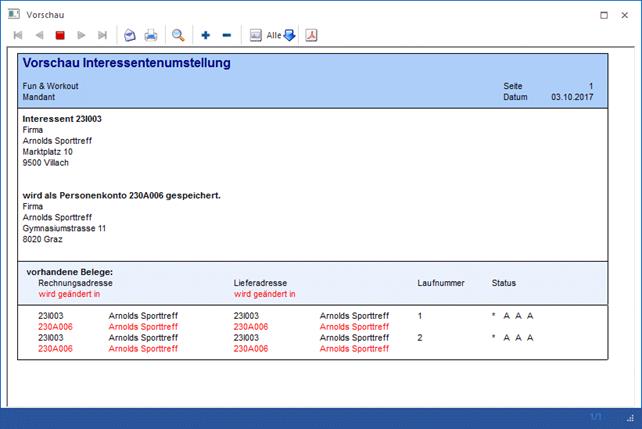The image size is (642, 429).
Task: Click the red stop button
Action: 60,35
